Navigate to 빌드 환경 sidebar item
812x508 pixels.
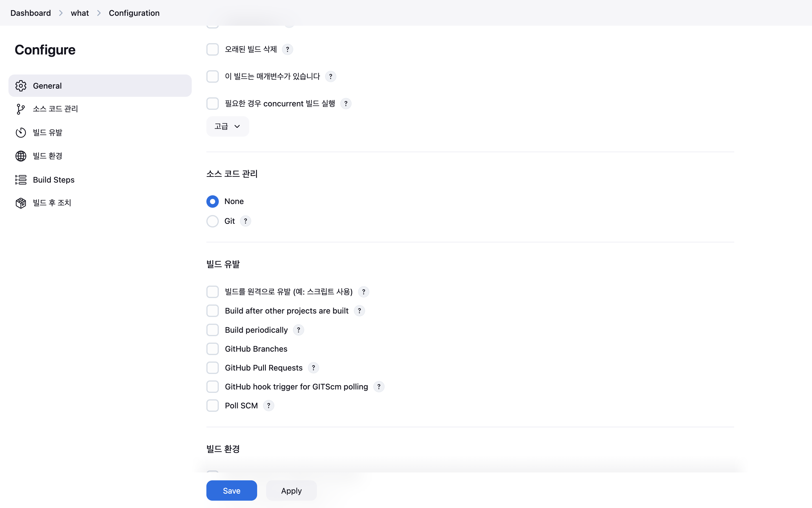[100, 156]
